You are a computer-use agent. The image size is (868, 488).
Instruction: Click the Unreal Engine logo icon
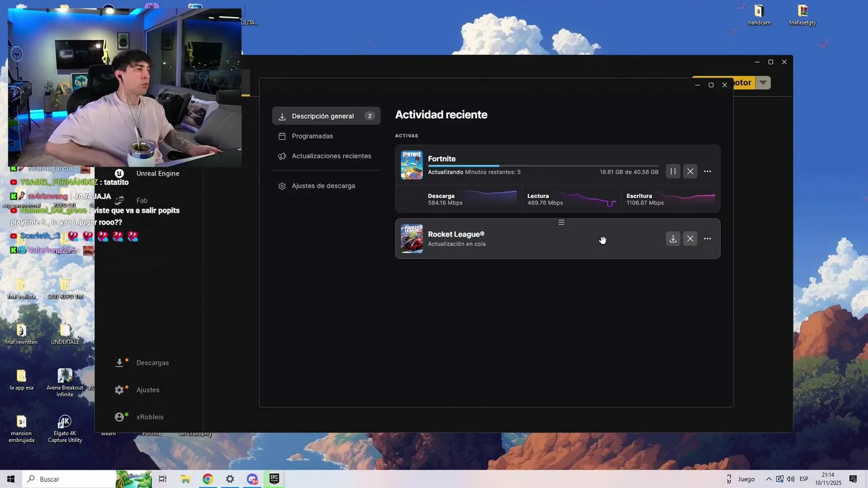click(119, 174)
